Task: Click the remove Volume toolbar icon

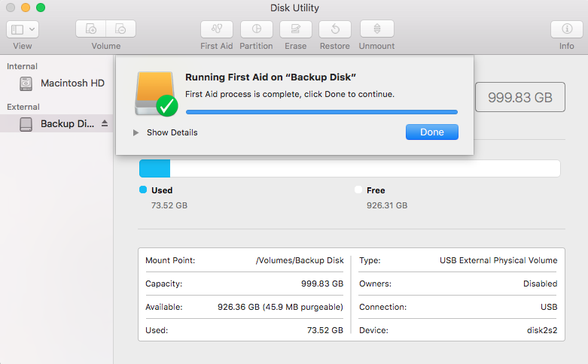Action: click(x=120, y=29)
